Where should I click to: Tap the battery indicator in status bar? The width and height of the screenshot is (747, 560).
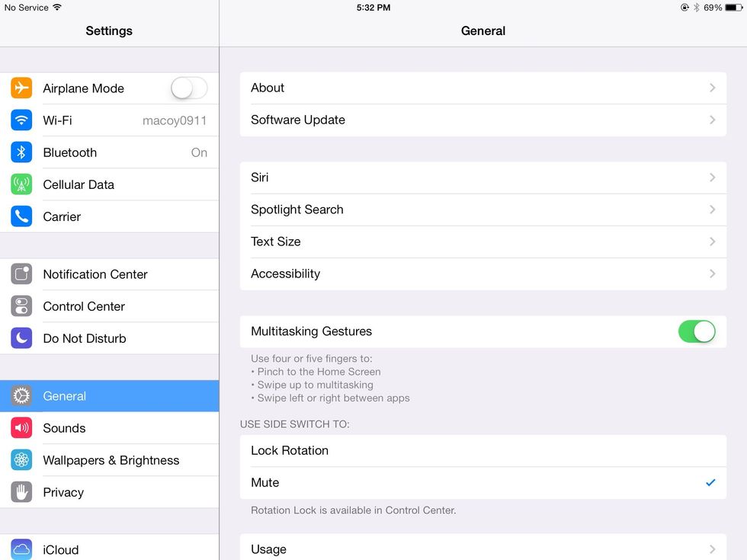click(x=734, y=8)
